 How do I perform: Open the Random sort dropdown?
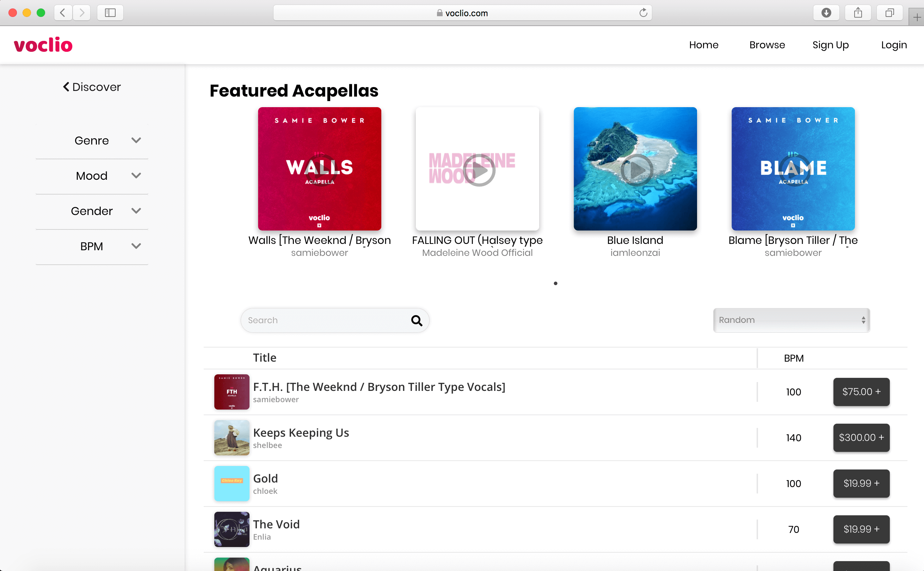tap(791, 320)
